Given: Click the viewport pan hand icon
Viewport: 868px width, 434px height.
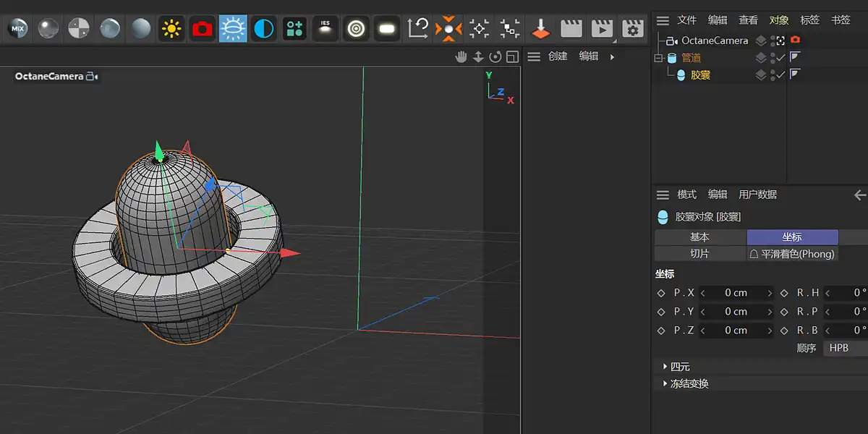Looking at the screenshot, I should 461,57.
